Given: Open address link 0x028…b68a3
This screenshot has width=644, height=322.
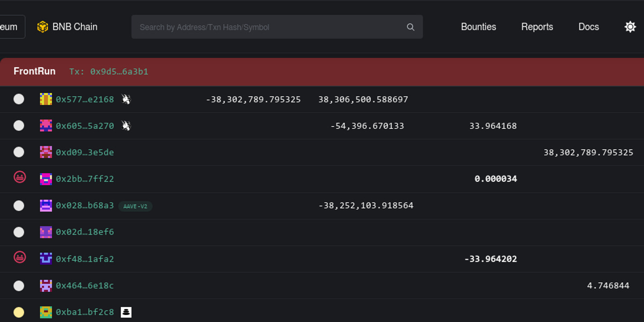Looking at the screenshot, I should click(x=85, y=206).
